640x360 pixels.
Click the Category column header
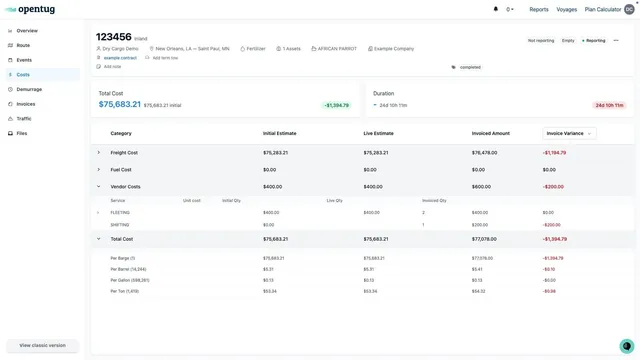[x=121, y=133]
